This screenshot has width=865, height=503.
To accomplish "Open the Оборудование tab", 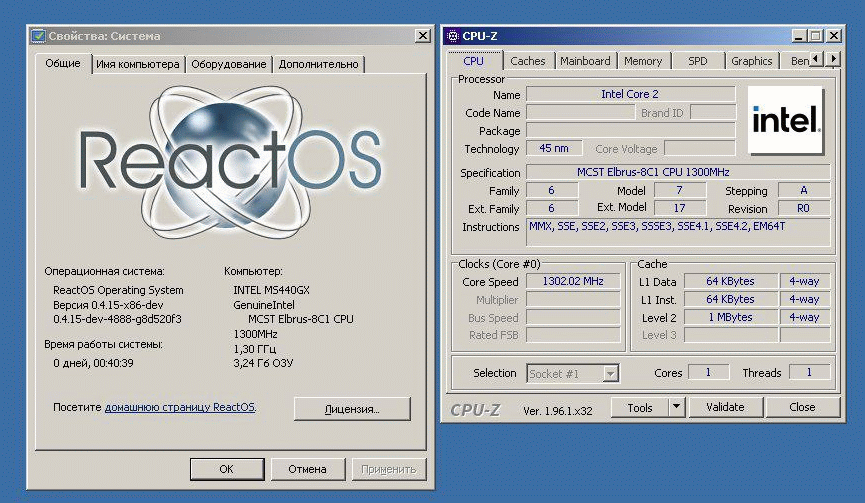I will point(228,65).
